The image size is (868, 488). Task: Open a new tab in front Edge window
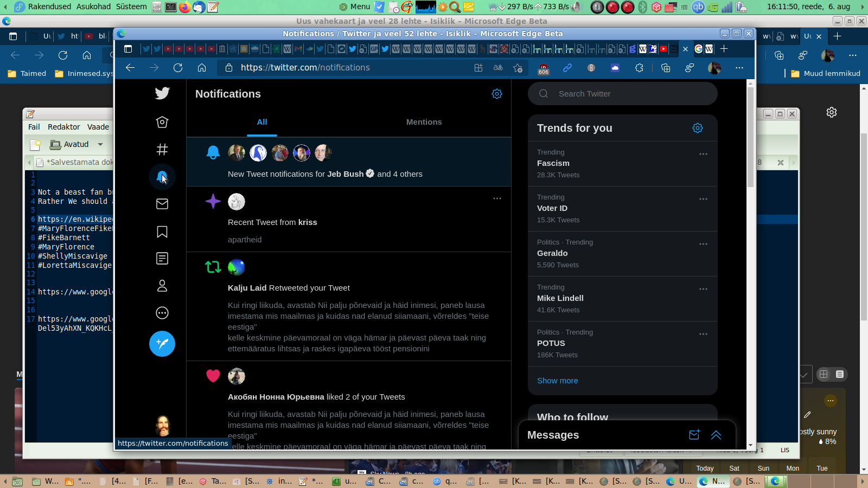pos(724,49)
